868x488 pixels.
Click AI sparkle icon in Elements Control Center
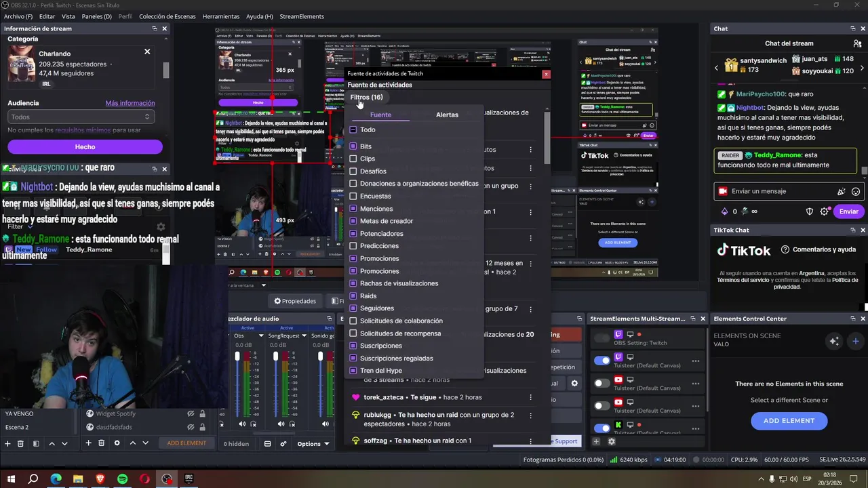click(x=834, y=341)
